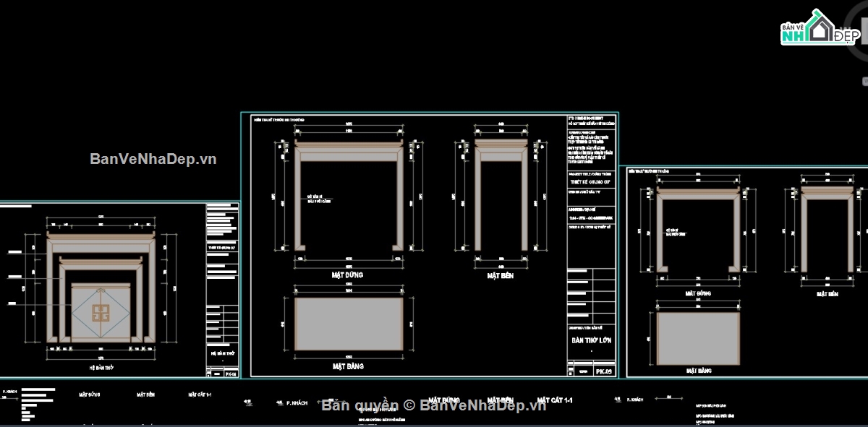Select the gray plan rectangle in BÀN THỜ LỚN sheet

pos(348,324)
